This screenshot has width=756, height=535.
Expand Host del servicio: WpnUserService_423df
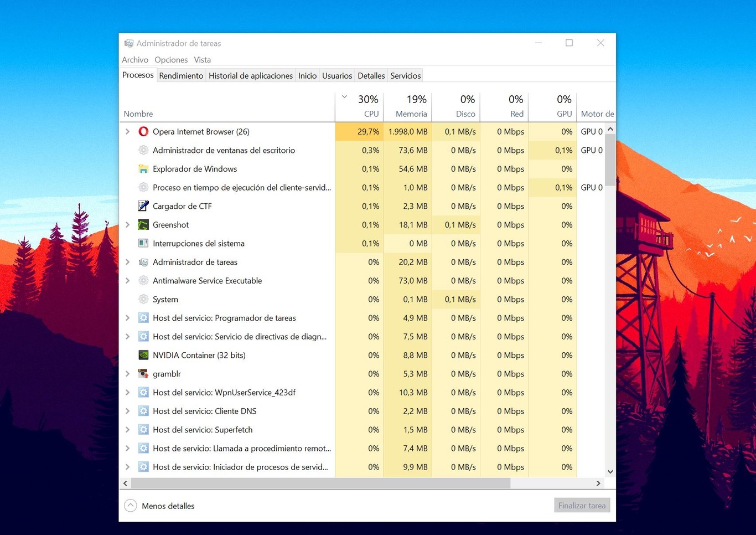tap(128, 392)
